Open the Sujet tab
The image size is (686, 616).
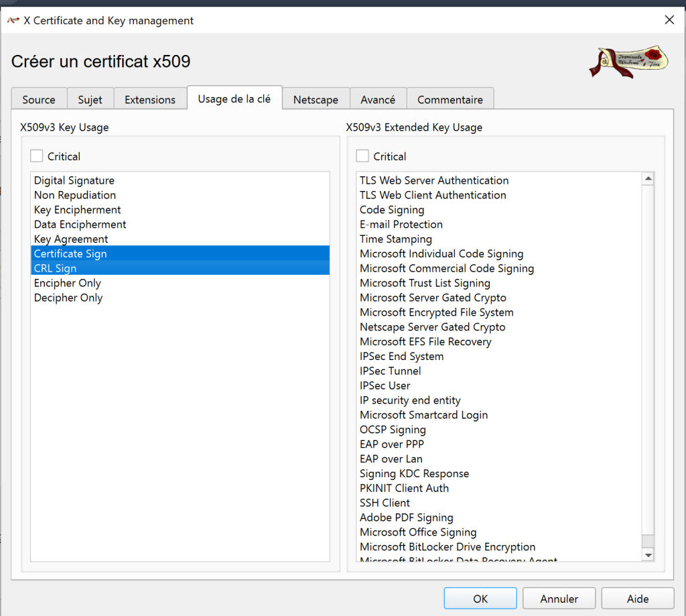tap(90, 99)
